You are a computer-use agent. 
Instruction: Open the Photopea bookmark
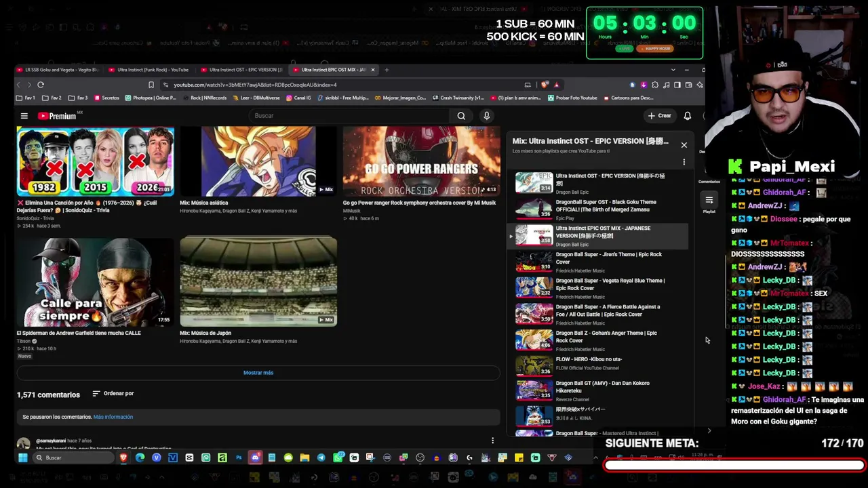pos(151,98)
